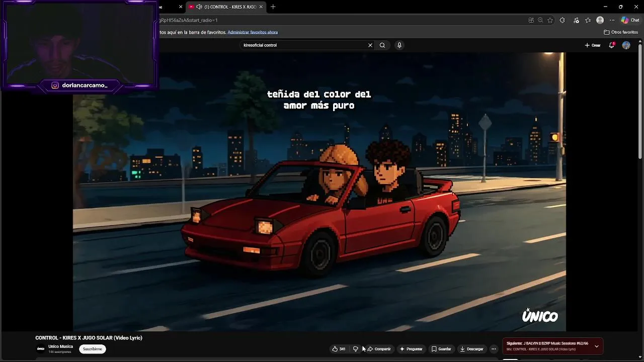Viewport: 644px width, 362px height.
Task: Click the dislike thumbs-down button
Action: tap(356, 349)
